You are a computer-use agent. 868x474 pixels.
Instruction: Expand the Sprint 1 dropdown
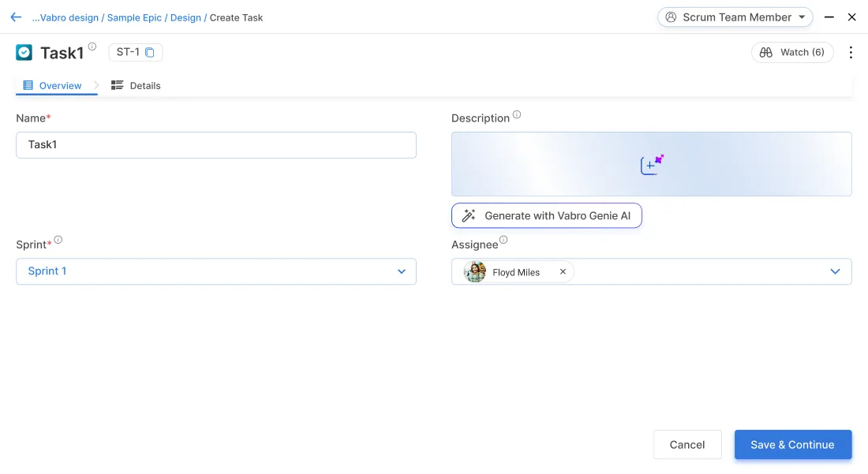tap(401, 271)
